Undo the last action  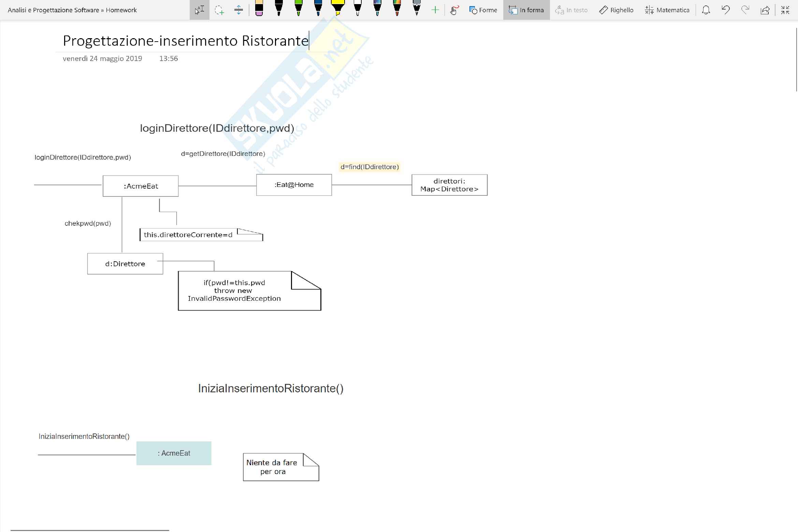coord(726,10)
